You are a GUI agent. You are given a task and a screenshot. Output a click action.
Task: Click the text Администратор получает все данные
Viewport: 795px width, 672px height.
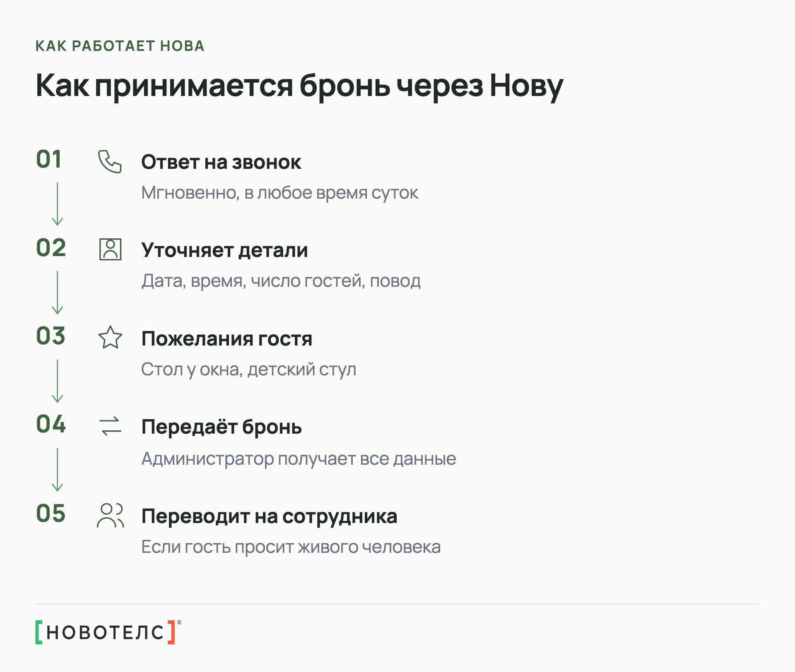(x=299, y=458)
